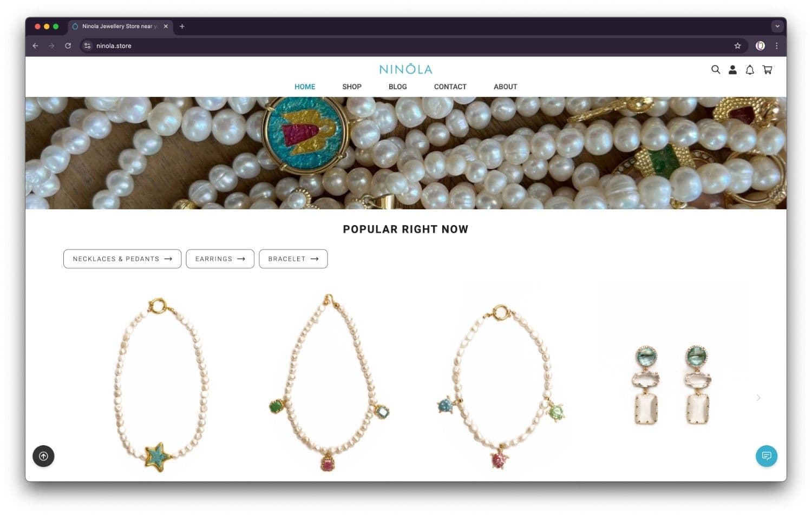Image resolution: width=812 pixels, height=515 pixels.
Task: Go to the SHOP menu item
Action: tap(352, 87)
